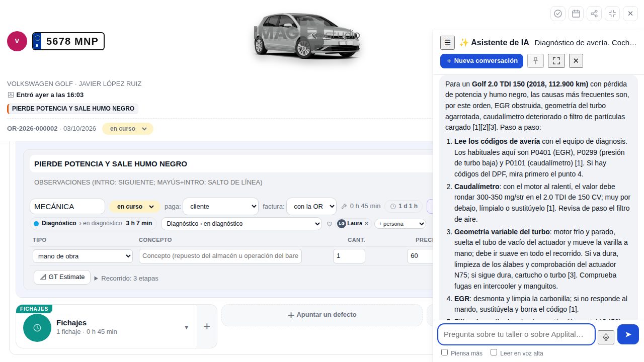This screenshot has height=362, width=644.
Task: Remove Laura from assigned persons
Action: 366,224
